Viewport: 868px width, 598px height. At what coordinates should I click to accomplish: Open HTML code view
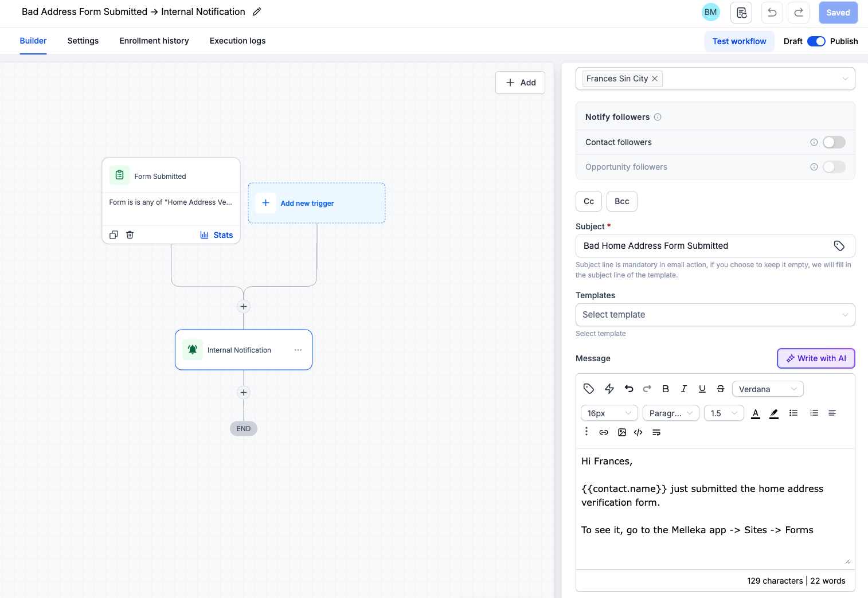638,432
